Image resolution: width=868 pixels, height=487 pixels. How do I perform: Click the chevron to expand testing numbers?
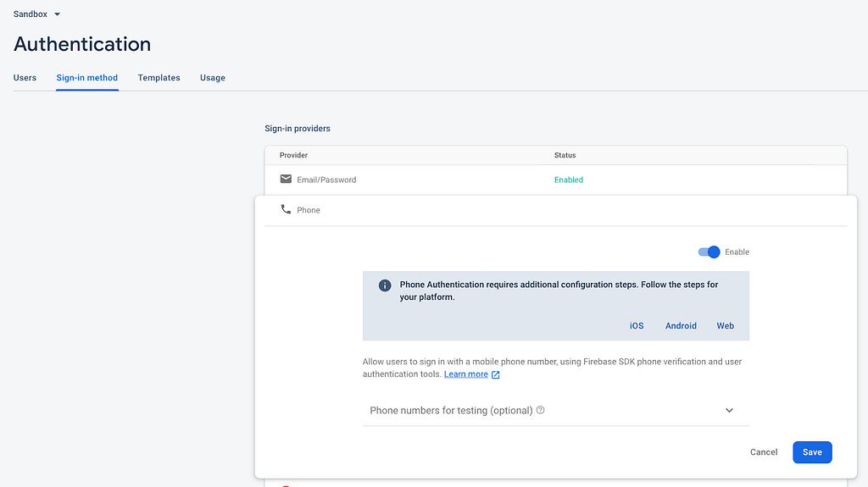click(x=729, y=410)
